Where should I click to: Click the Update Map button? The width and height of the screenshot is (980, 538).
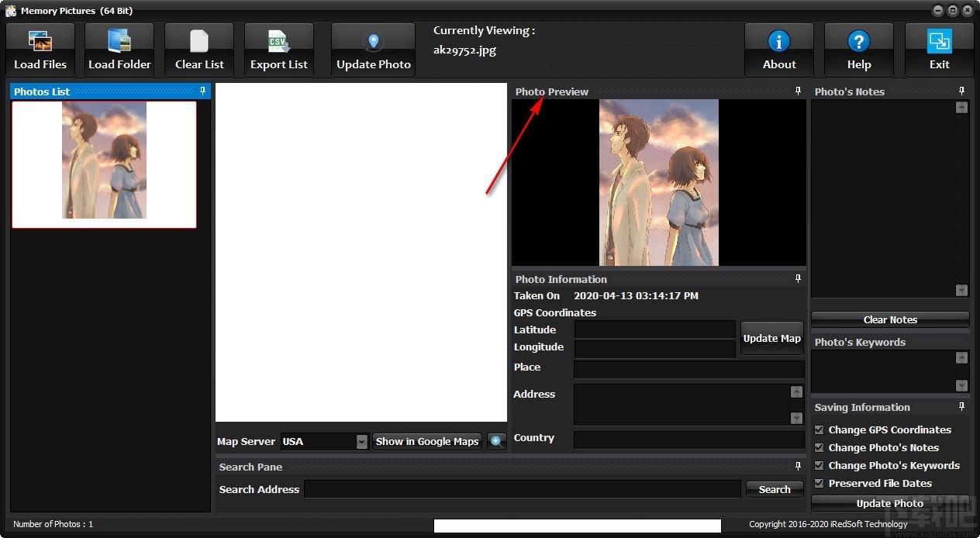pyautogui.click(x=771, y=338)
